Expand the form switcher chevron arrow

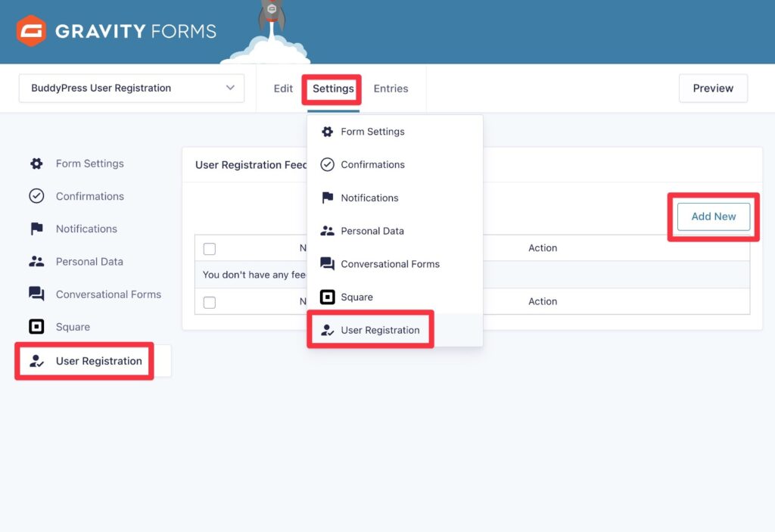click(231, 88)
